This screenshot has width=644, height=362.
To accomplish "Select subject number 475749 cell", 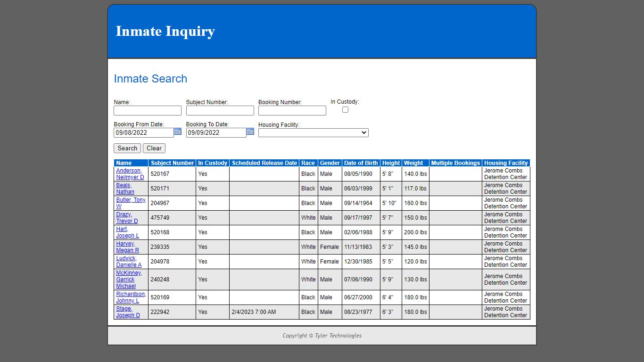I will pos(172,218).
